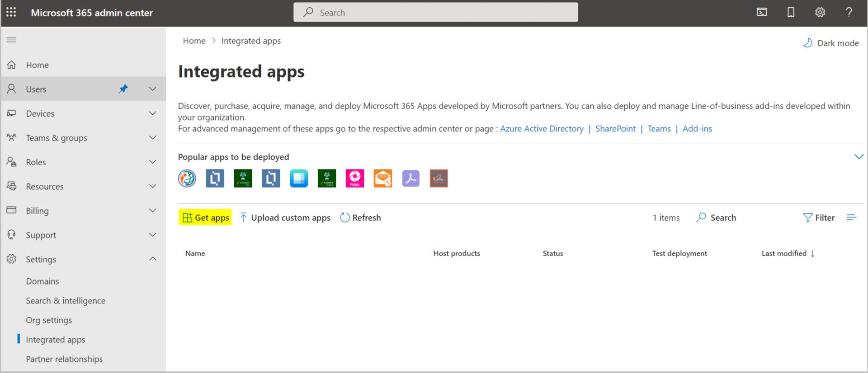Expand the Teams & groups chevron

pyautogui.click(x=153, y=138)
